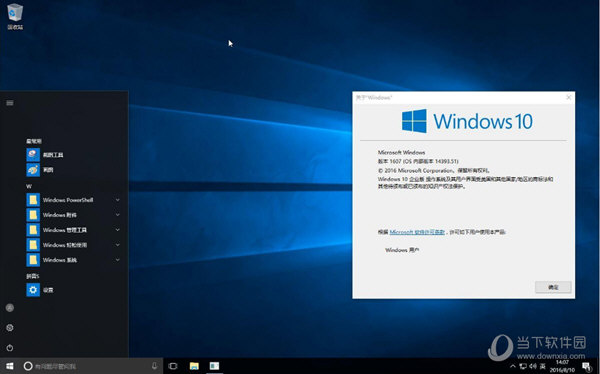Open the Recycle Bin desktop icon
The height and width of the screenshot is (374, 600).
click(x=15, y=16)
